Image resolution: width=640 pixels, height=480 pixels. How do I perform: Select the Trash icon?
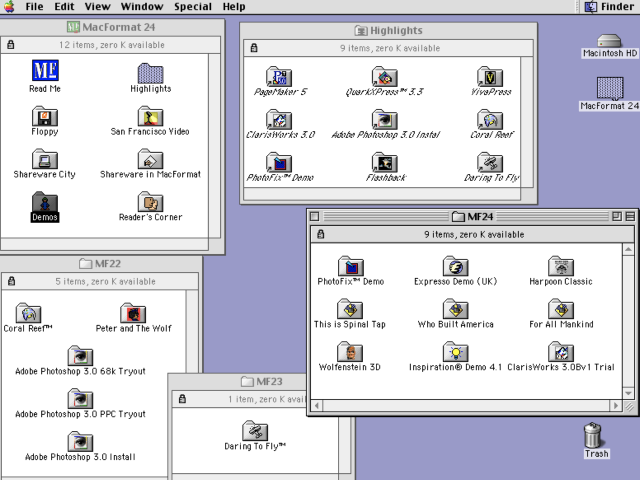pos(593,435)
